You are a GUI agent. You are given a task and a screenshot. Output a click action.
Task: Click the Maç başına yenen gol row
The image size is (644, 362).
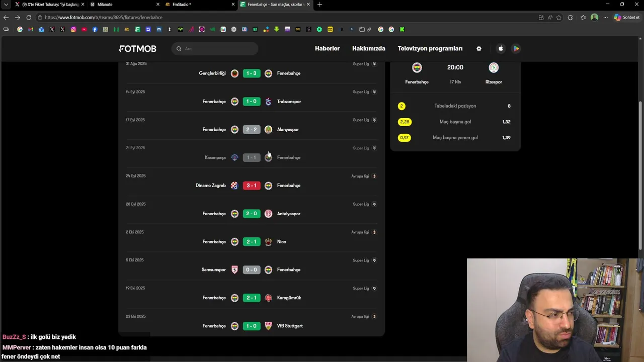pyautogui.click(x=455, y=138)
